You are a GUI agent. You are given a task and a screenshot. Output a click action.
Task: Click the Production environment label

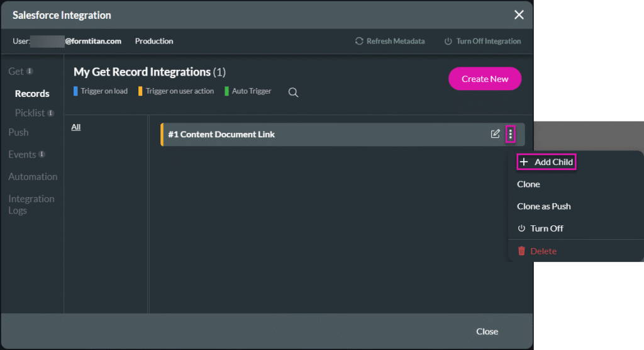[x=154, y=41]
